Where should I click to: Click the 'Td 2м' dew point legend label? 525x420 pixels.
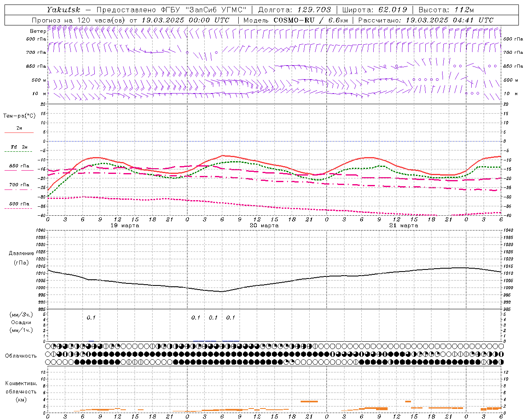click(x=19, y=147)
